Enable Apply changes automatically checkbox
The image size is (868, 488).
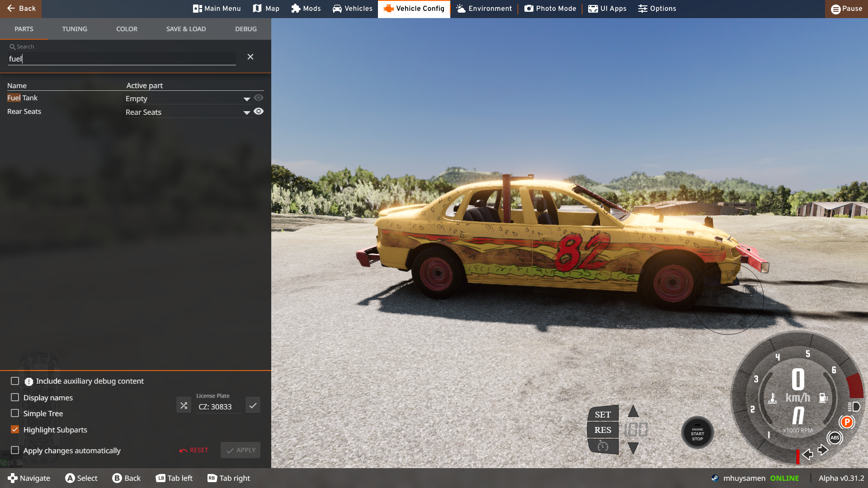[x=15, y=450]
